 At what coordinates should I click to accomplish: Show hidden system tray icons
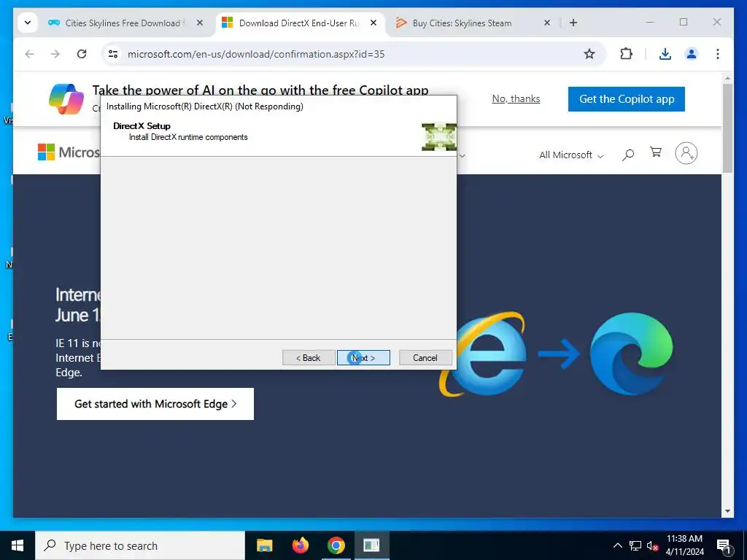pos(617,545)
